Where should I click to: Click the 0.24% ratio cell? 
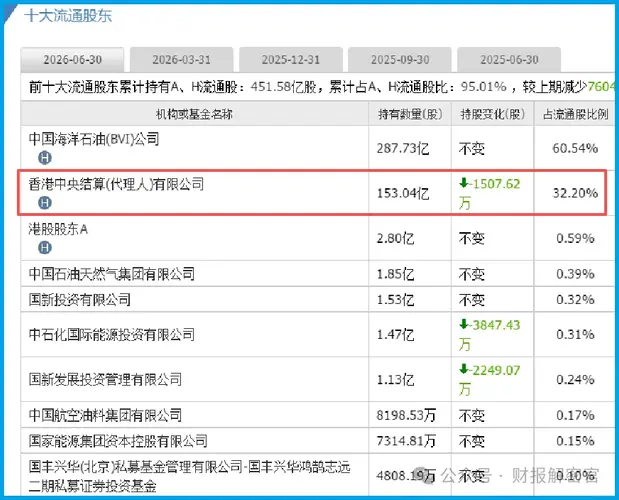(x=575, y=380)
